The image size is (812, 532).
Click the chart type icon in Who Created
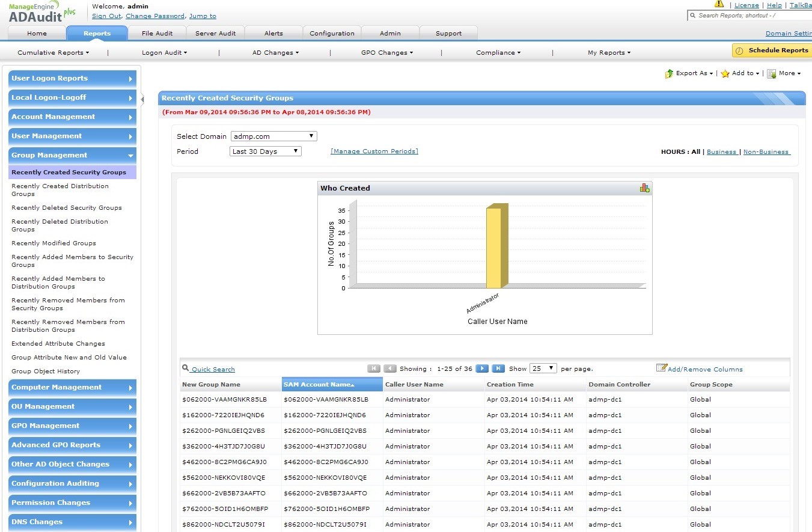click(x=644, y=188)
